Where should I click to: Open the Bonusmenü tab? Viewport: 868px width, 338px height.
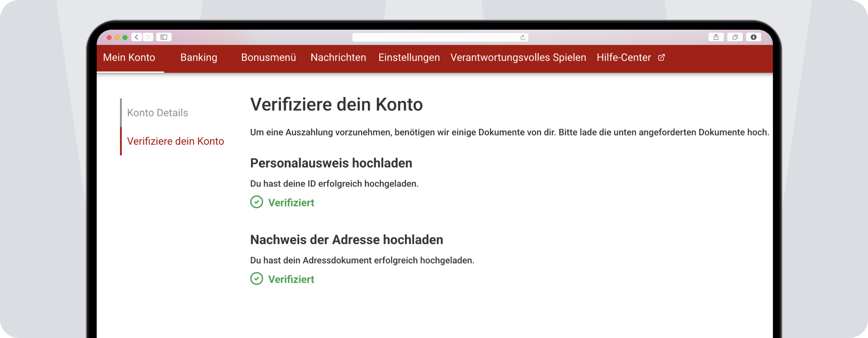(x=269, y=58)
